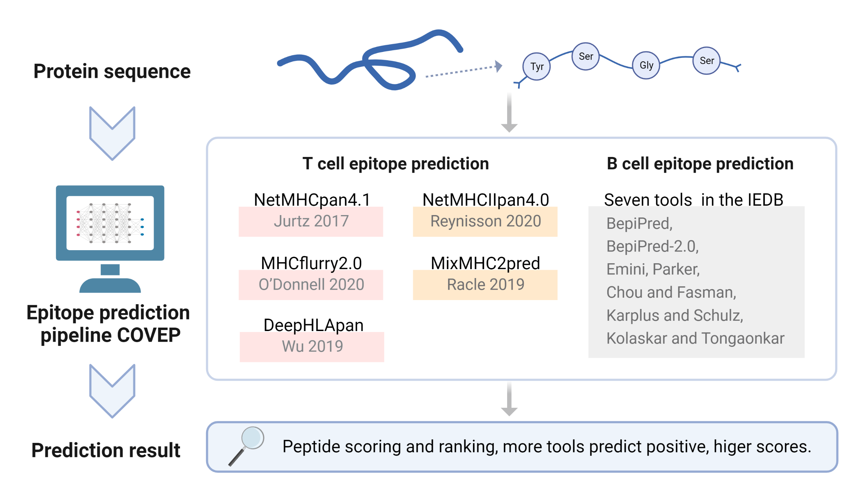Click the T cell epitope prediction heading

pyautogui.click(x=395, y=164)
